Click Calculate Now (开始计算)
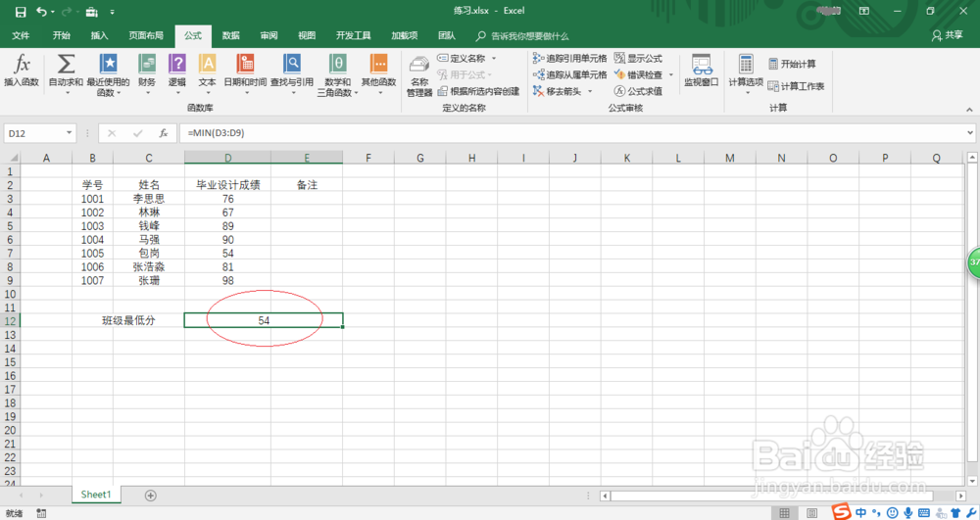The width and height of the screenshot is (980, 520). (792, 64)
